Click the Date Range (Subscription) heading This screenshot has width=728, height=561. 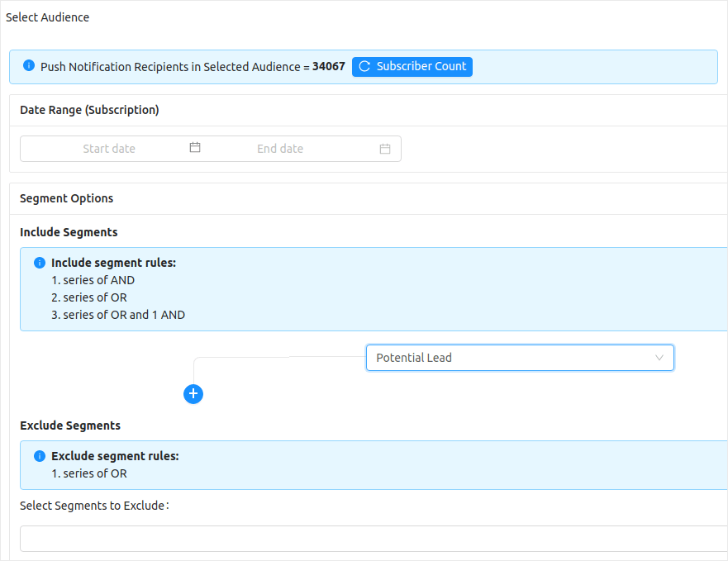[x=89, y=110]
